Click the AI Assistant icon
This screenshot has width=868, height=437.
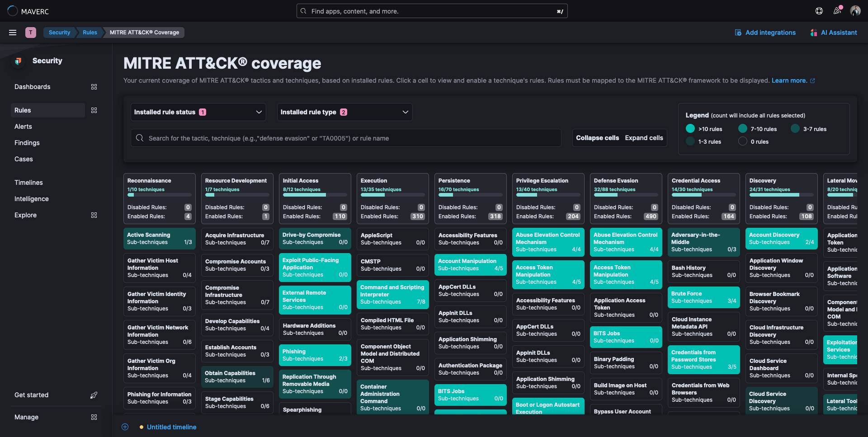pos(814,33)
